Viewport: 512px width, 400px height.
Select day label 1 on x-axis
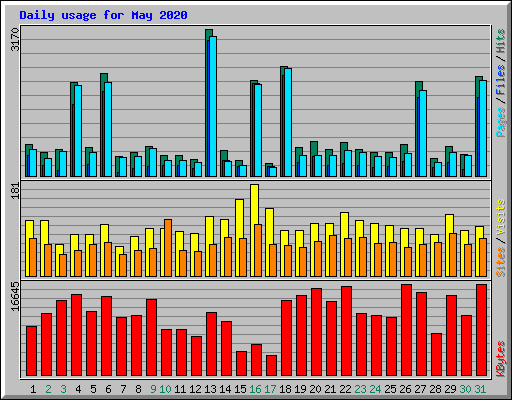click(33, 389)
